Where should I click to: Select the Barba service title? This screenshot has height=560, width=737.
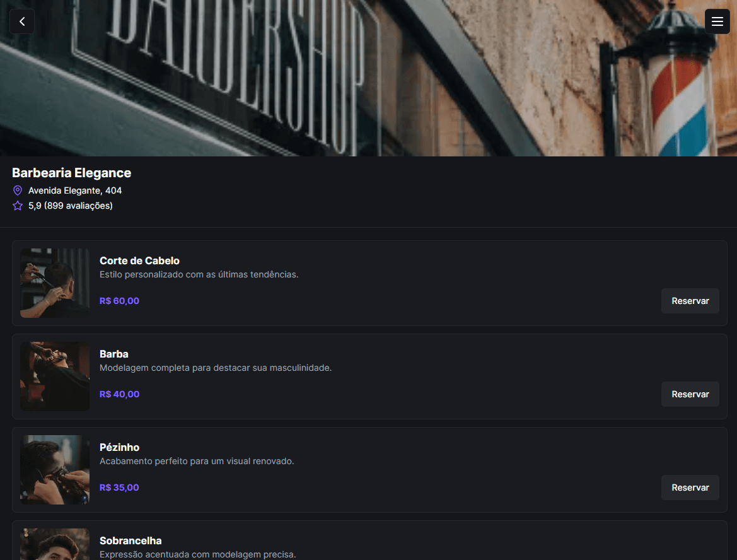click(x=113, y=354)
